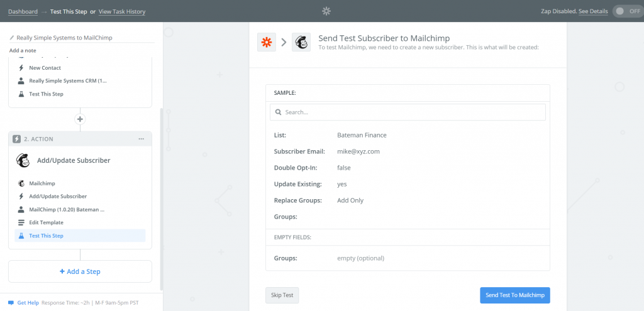Click the chat icon next to Get Help
Viewport: 644px width, 311px height.
[x=11, y=303]
